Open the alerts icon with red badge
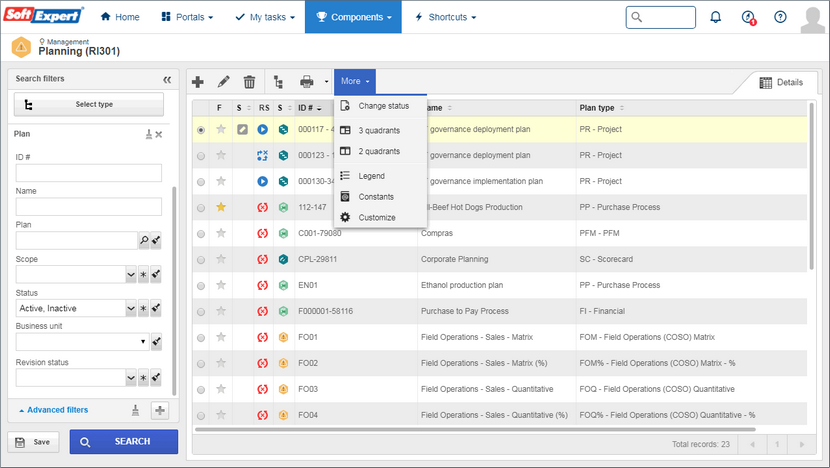The height and width of the screenshot is (468, 830). pos(748,17)
